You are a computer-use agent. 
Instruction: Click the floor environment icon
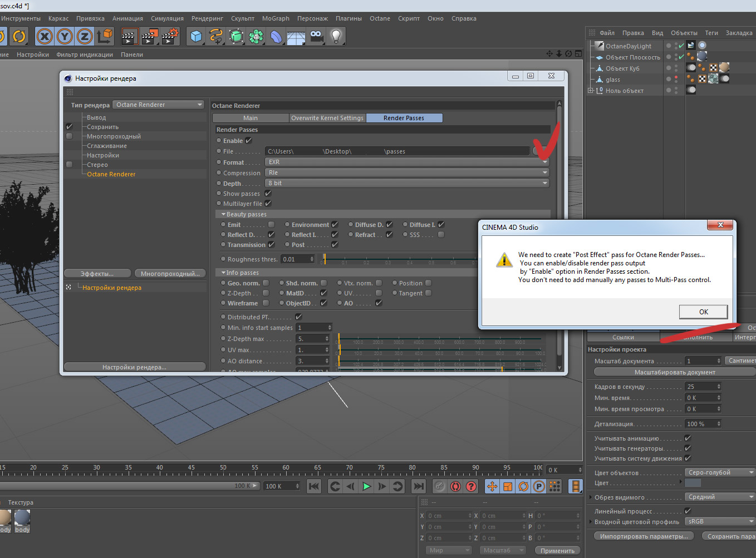(296, 37)
